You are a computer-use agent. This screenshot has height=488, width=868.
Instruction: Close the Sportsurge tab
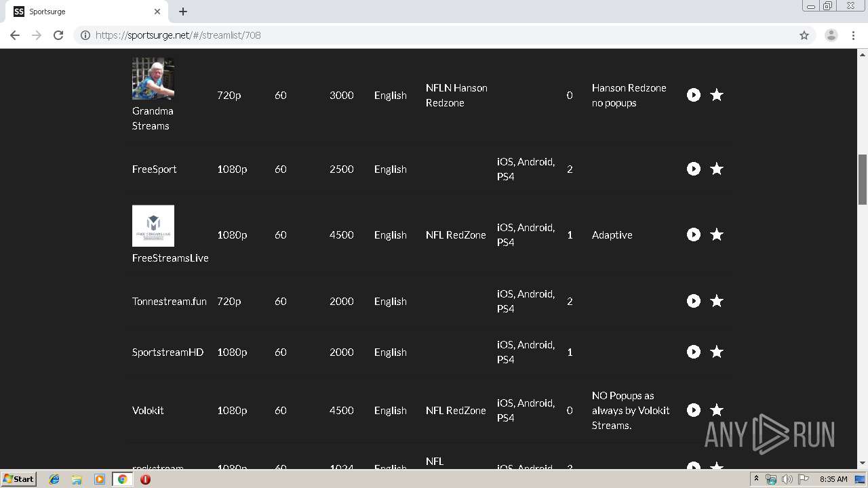coord(157,12)
